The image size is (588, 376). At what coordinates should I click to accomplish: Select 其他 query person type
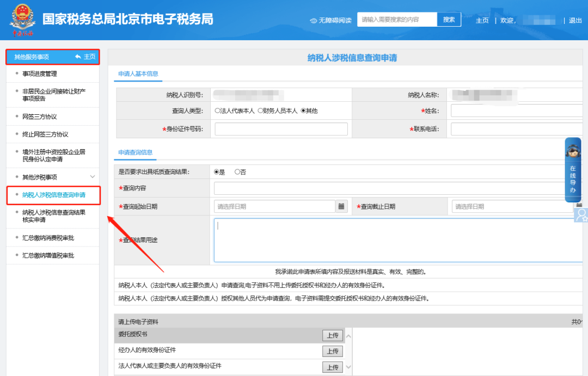tap(303, 111)
